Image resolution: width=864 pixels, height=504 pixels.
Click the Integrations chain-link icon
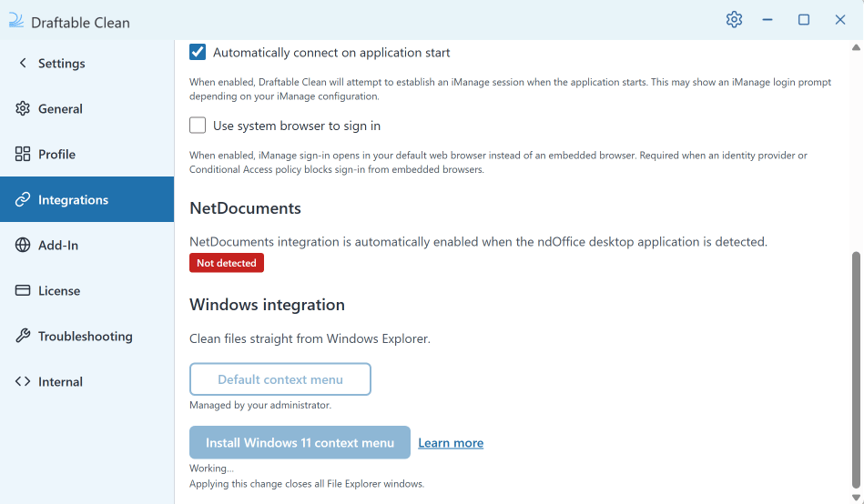tap(23, 199)
